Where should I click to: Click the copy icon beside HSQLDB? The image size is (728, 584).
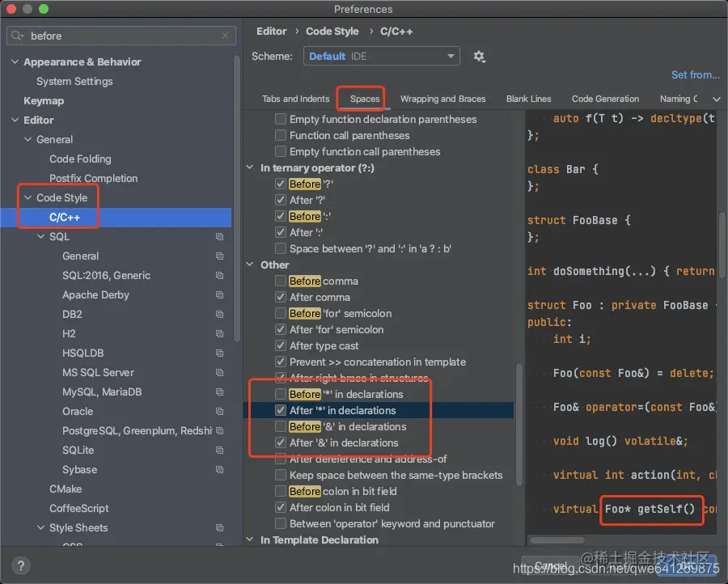coord(219,353)
